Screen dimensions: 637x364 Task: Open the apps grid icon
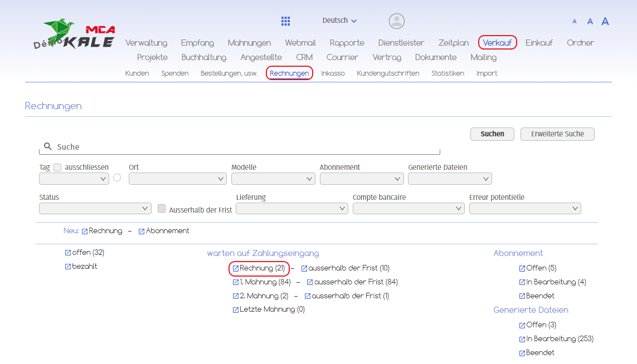[x=285, y=21]
